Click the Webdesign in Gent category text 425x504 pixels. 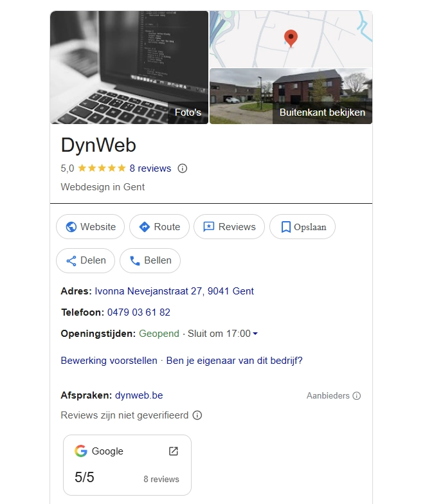[103, 187]
